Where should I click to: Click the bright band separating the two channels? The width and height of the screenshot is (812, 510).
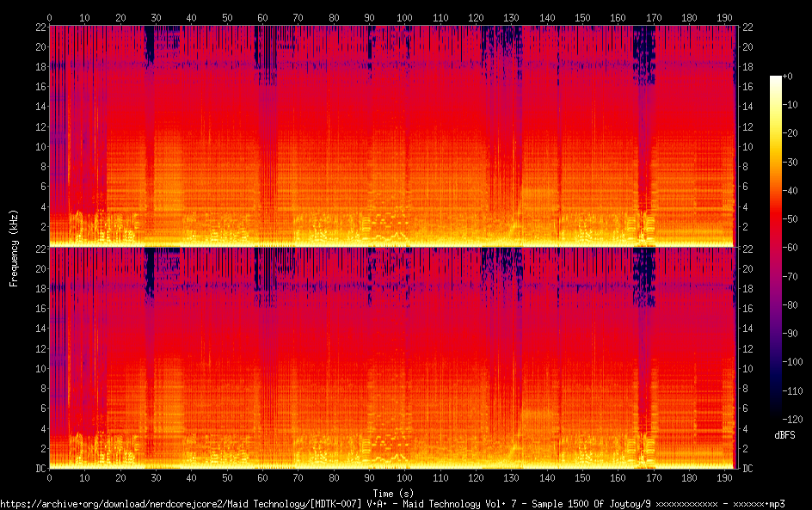pos(392,247)
